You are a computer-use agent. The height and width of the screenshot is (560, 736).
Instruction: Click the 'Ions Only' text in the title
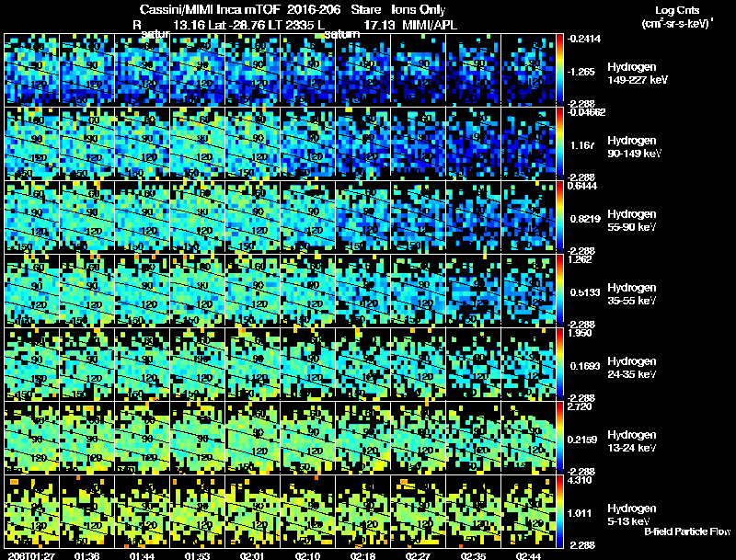pos(419,9)
